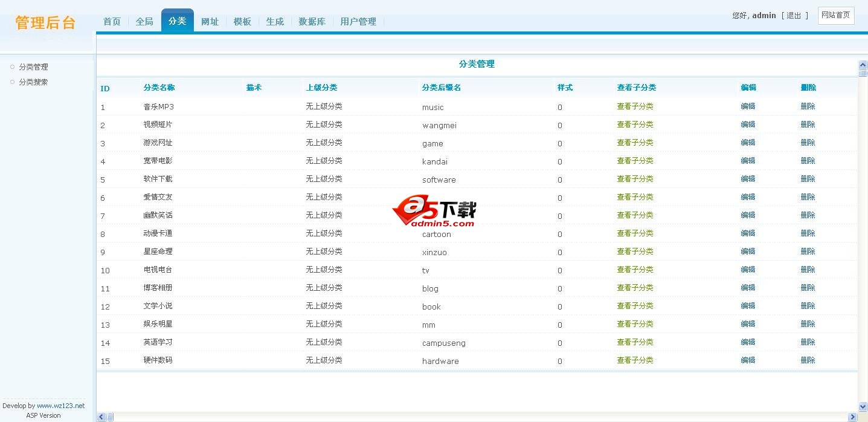868x422 pixels.
Task: Click the 网站首页 button
Action: pos(836,16)
